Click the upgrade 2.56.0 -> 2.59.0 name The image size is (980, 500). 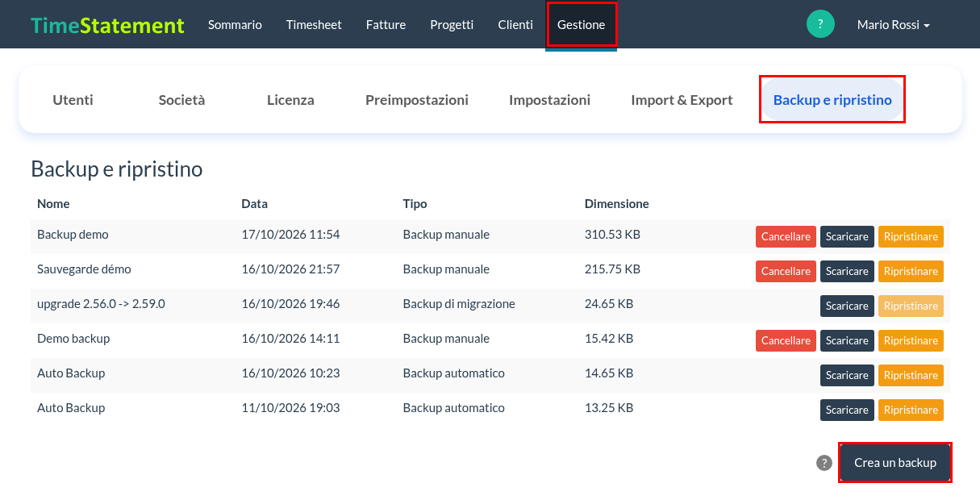click(101, 304)
